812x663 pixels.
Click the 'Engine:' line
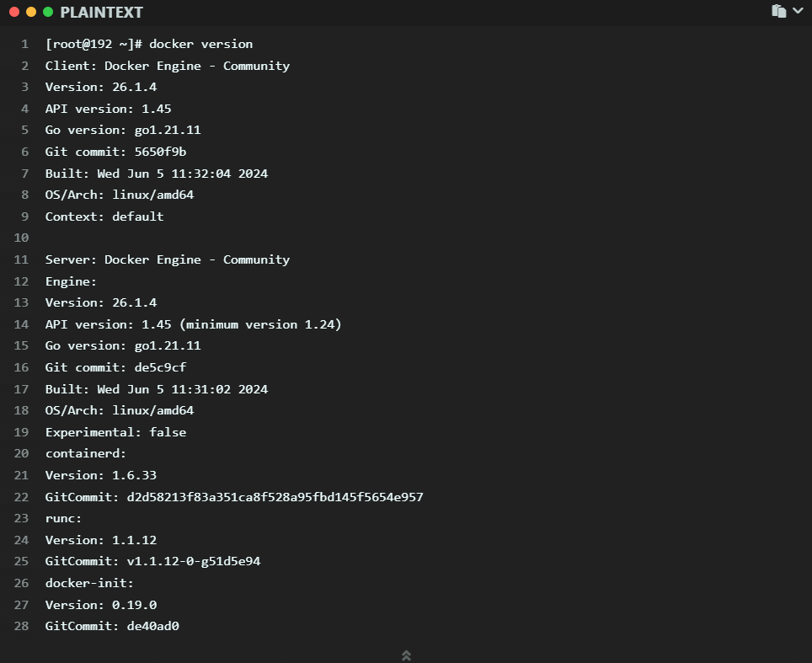coord(71,281)
